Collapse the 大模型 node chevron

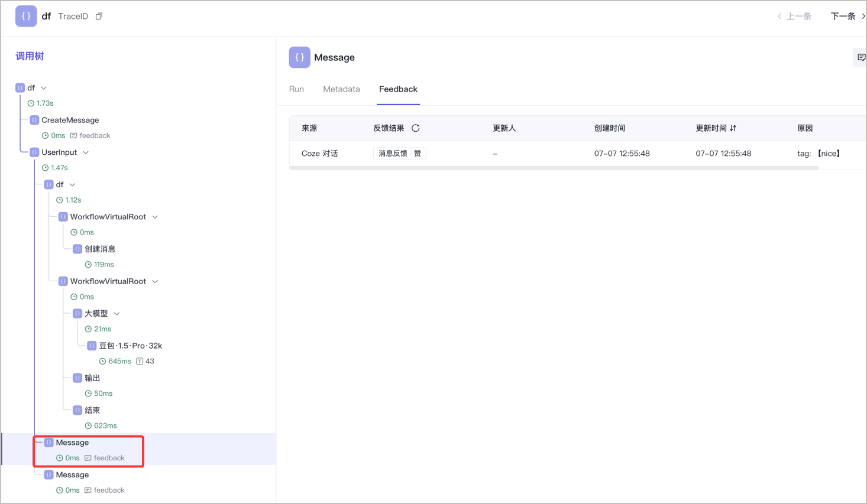coord(117,314)
